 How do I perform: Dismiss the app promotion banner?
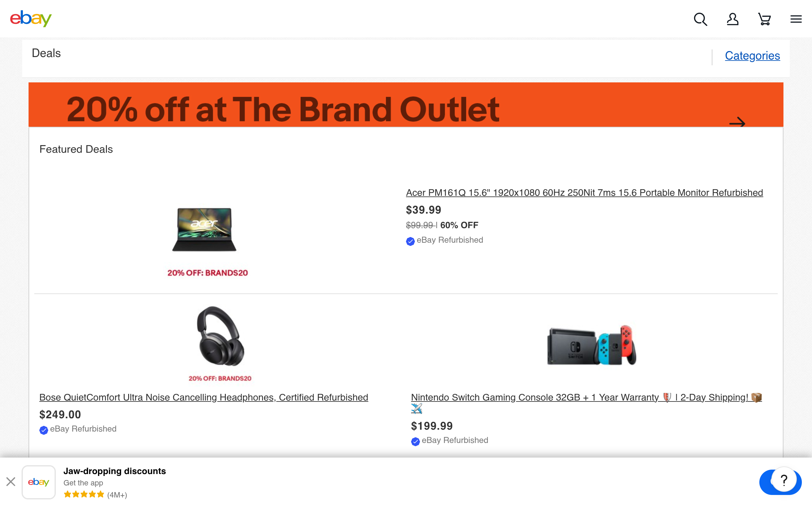pos(11,482)
